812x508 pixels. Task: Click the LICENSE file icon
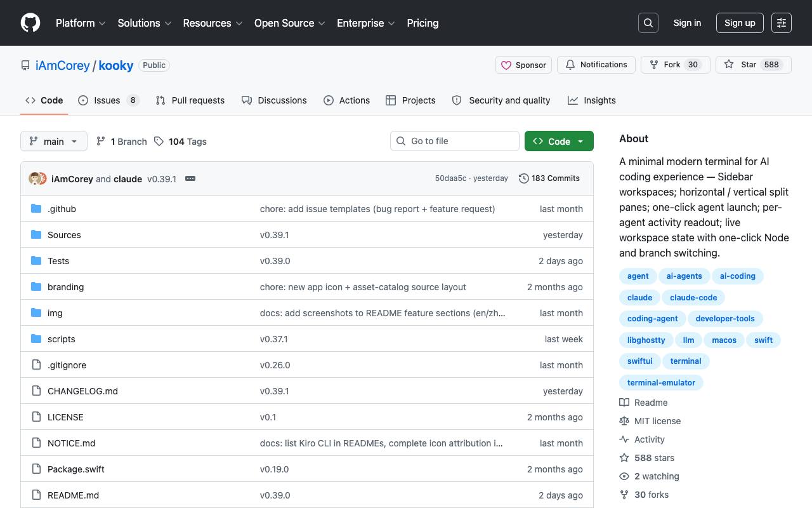tap(36, 417)
